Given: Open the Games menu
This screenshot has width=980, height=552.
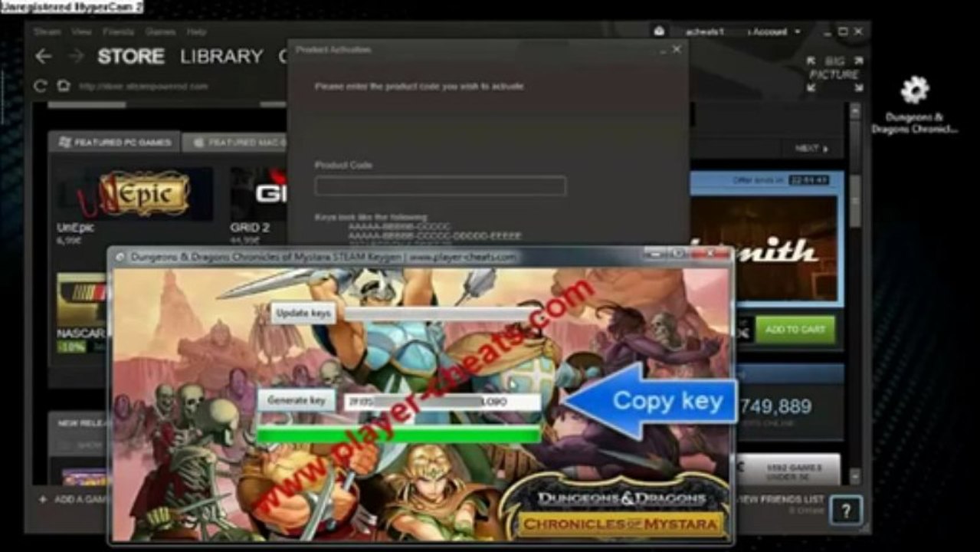Looking at the screenshot, I should [161, 32].
